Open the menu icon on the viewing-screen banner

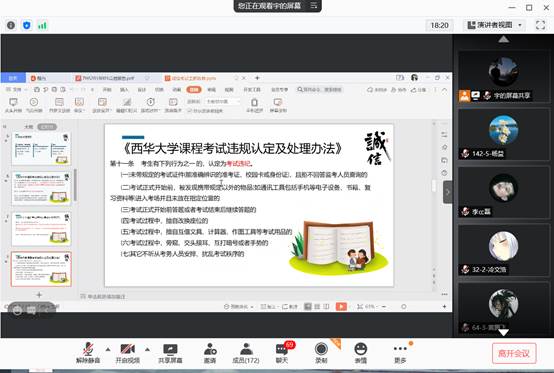313,6
